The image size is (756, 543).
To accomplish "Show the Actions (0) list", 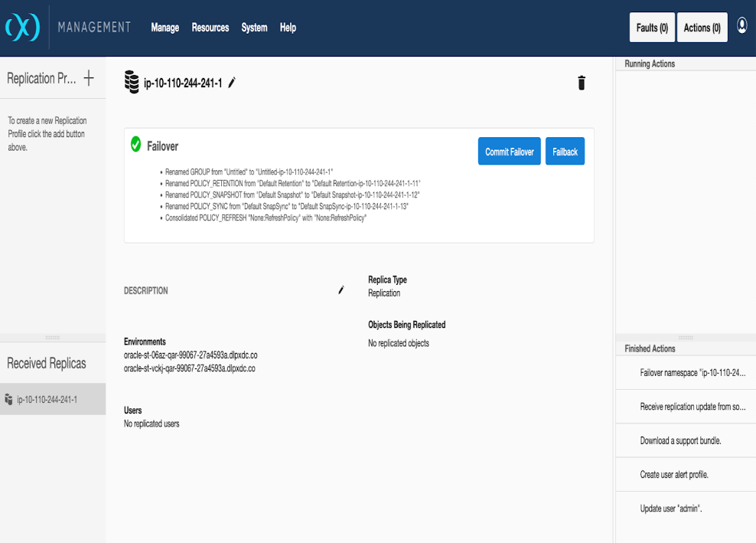I will point(702,28).
